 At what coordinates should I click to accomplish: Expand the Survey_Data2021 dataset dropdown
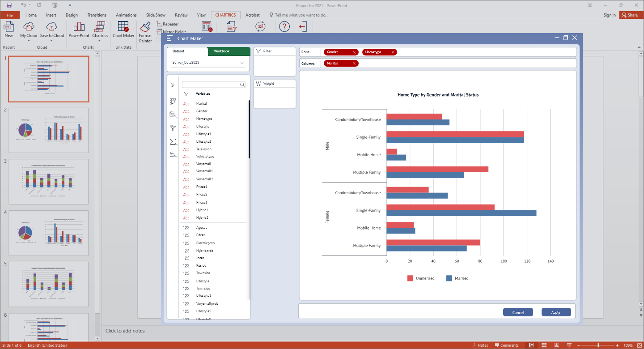click(242, 63)
